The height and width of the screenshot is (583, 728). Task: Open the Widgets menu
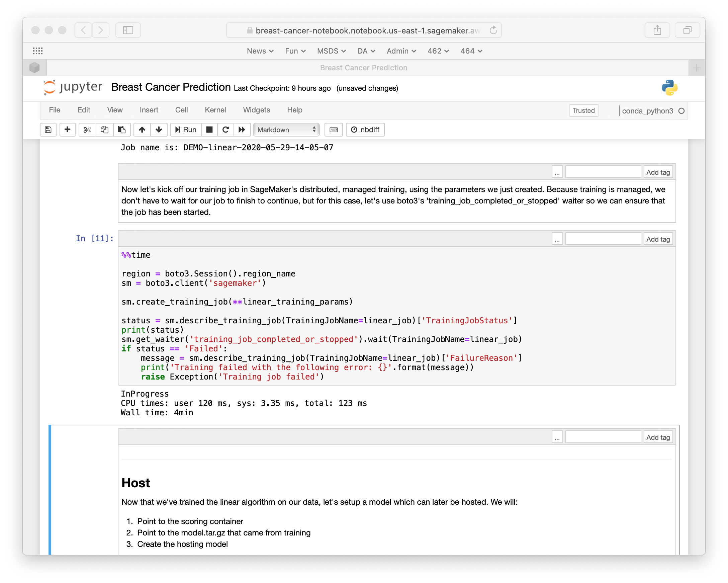coord(256,110)
